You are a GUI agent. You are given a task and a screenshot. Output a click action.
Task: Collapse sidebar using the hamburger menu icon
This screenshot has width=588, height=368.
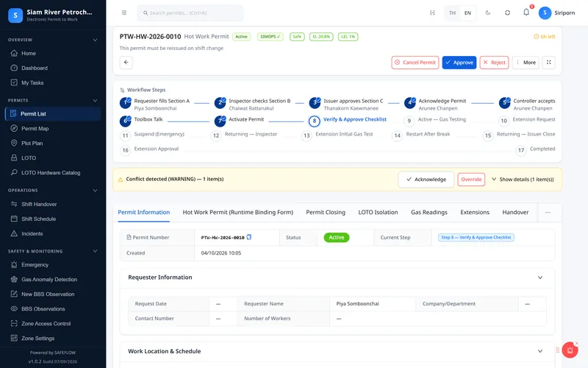click(124, 13)
